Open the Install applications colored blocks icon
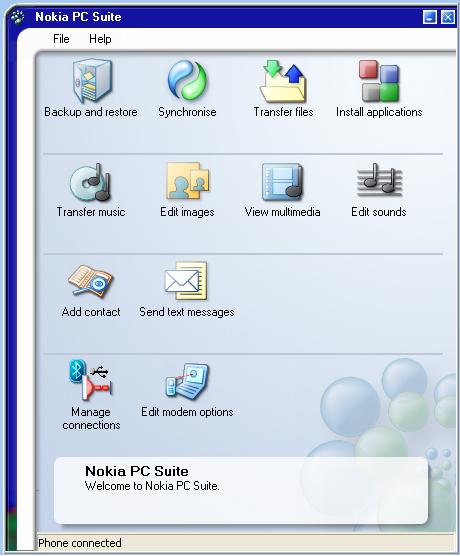The height and width of the screenshot is (556, 460). point(379,81)
